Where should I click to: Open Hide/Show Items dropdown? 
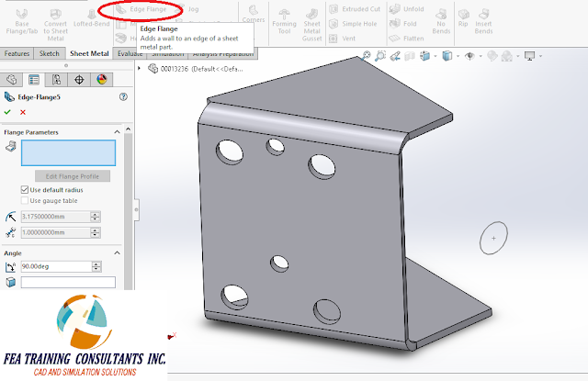tap(481, 56)
